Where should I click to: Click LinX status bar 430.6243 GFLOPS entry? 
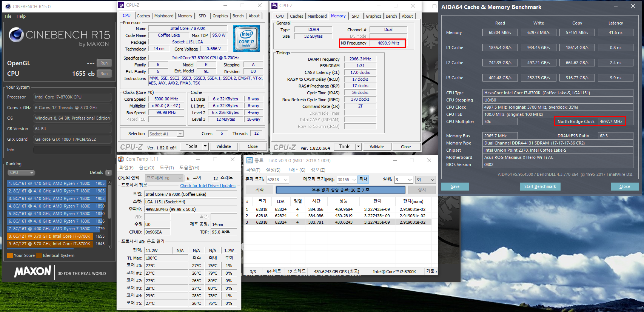336,271
